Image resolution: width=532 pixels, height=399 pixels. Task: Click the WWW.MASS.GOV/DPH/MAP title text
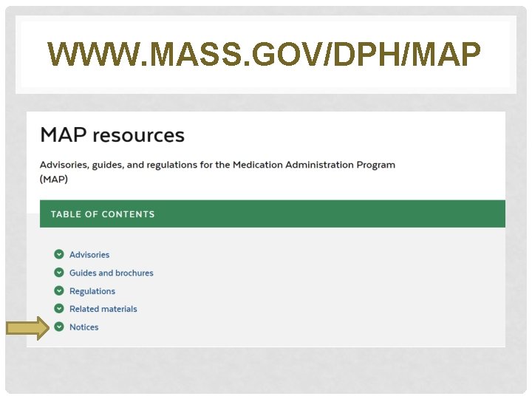click(264, 54)
